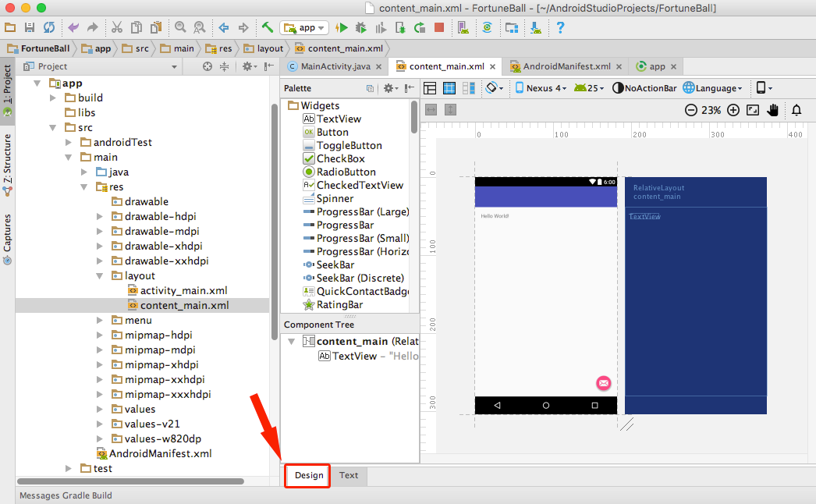Screen dimensions: 816x504
Task: Click the NoActionBar theme button
Action: pos(644,88)
